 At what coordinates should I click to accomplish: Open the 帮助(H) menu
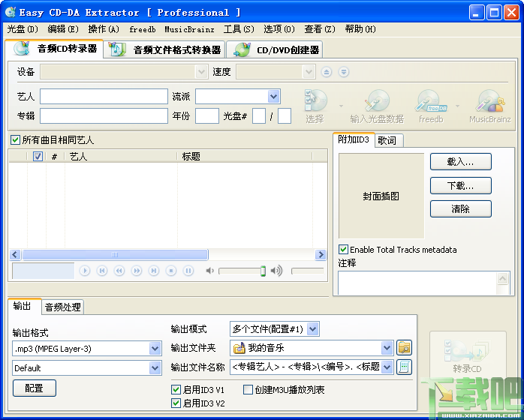(x=360, y=29)
